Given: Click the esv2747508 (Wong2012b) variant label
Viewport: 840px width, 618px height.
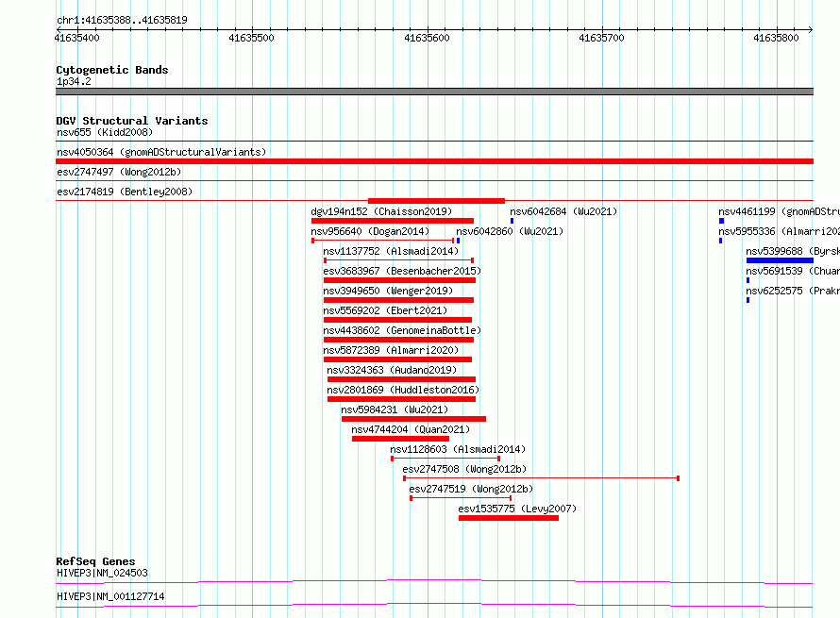Looking at the screenshot, I should coord(464,469).
